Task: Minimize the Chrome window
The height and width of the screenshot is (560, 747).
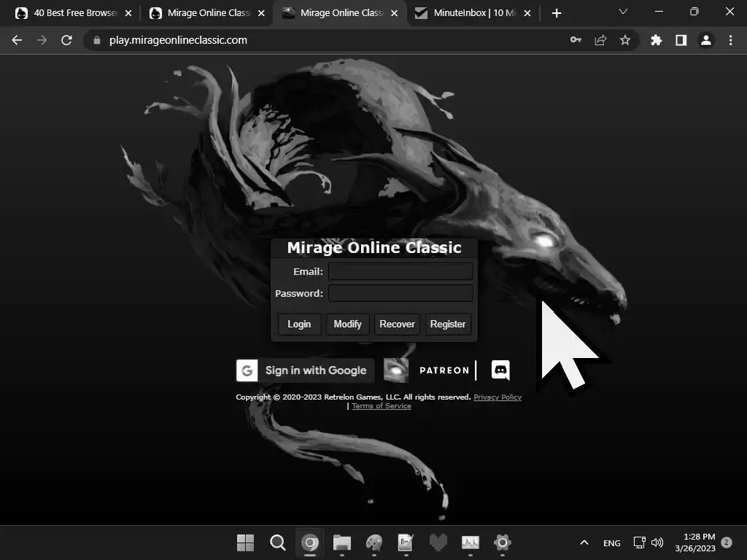Action: 659,12
